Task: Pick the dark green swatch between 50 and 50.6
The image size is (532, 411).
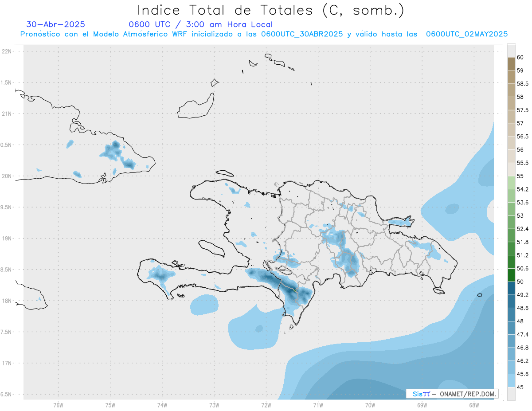Action: 511,275
